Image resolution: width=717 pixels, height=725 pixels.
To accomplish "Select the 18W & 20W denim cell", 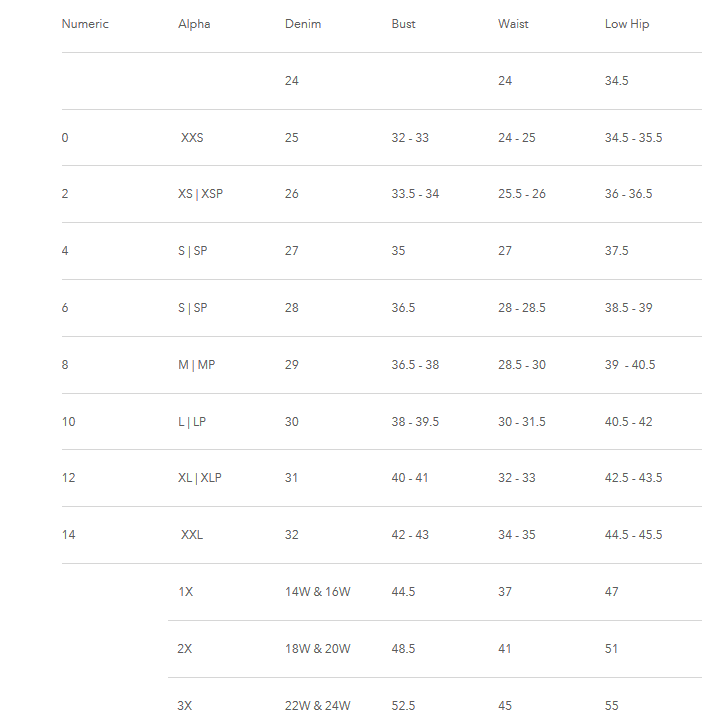I will [x=317, y=649].
